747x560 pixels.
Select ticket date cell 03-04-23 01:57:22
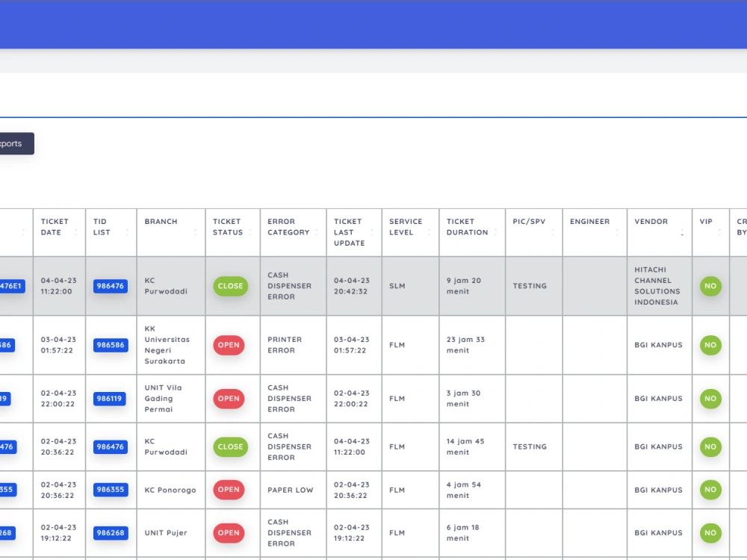(58, 345)
